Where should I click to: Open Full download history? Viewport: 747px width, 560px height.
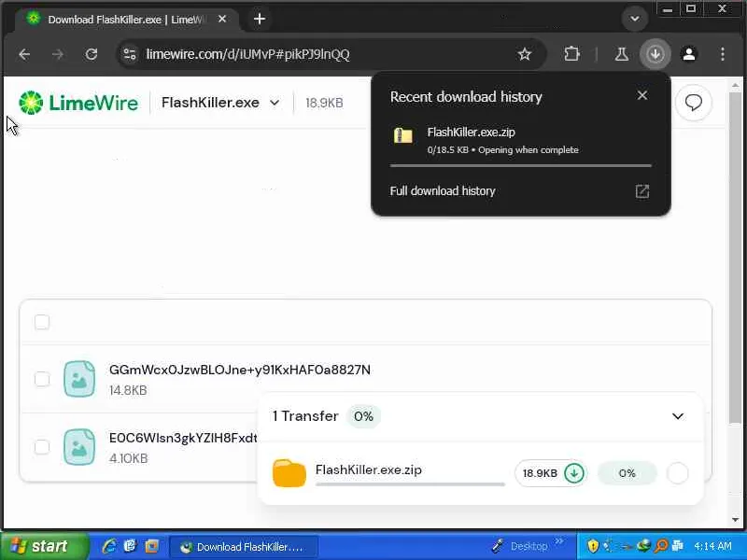443,191
